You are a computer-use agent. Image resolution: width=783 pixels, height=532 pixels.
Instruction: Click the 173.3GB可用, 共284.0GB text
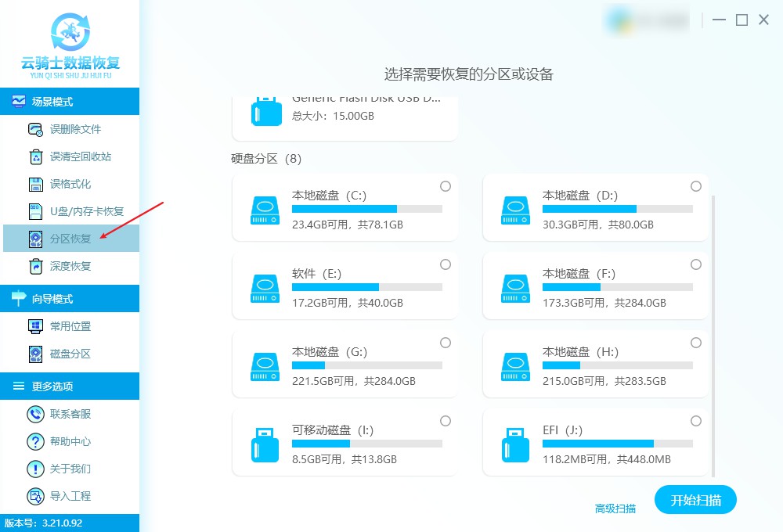pyautogui.click(x=604, y=303)
